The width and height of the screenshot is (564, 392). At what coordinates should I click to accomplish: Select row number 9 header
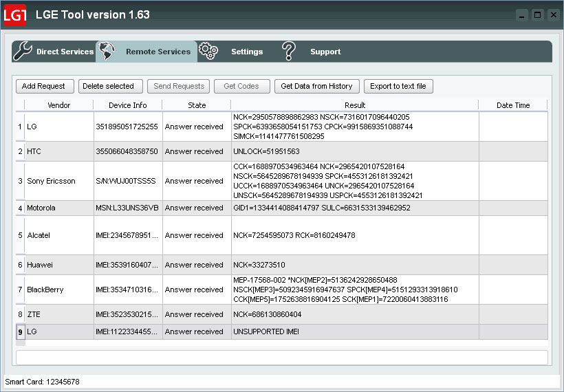coord(20,332)
